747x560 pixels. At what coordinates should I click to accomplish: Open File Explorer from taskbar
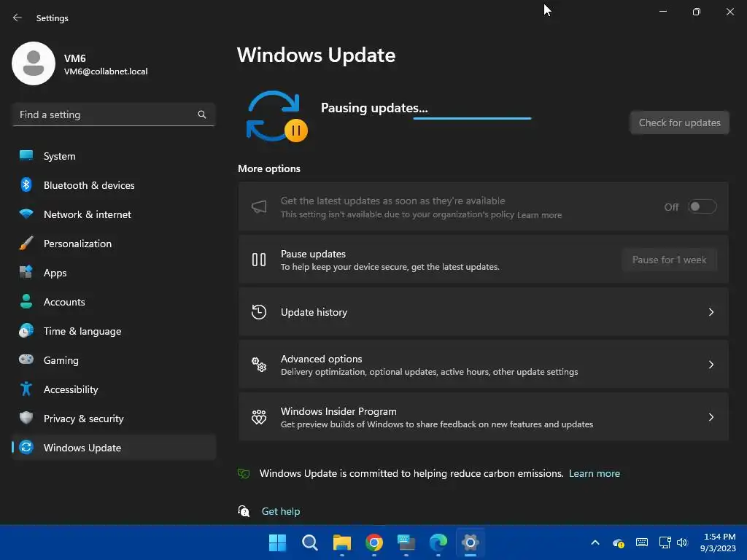[341, 542]
